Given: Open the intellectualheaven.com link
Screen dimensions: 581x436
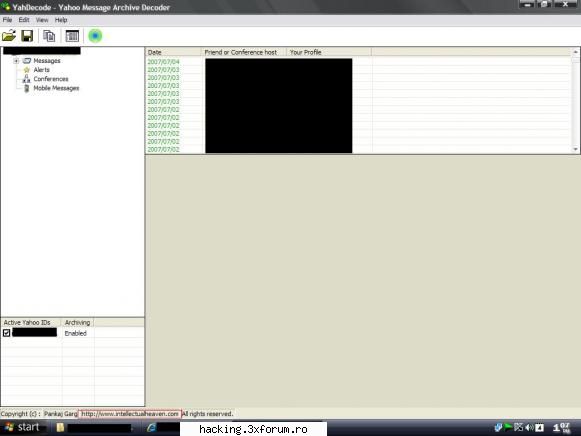Looking at the screenshot, I should pyautogui.click(x=130, y=414).
